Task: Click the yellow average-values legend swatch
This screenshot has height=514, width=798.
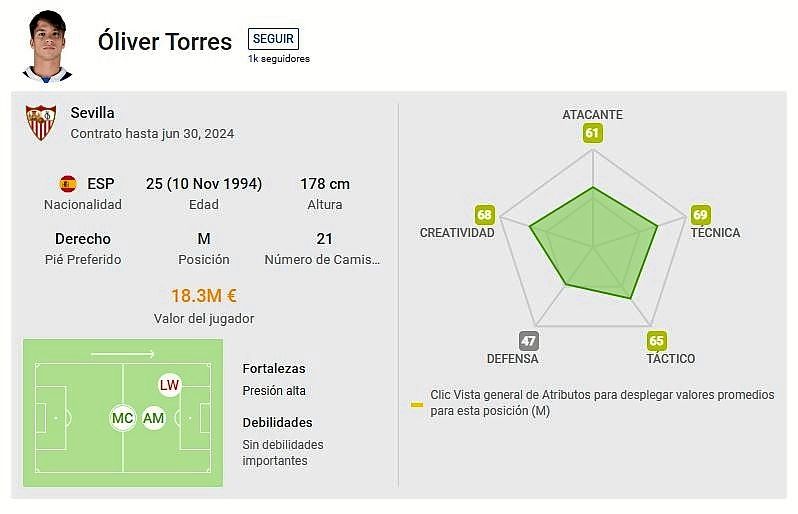Action: coord(416,404)
